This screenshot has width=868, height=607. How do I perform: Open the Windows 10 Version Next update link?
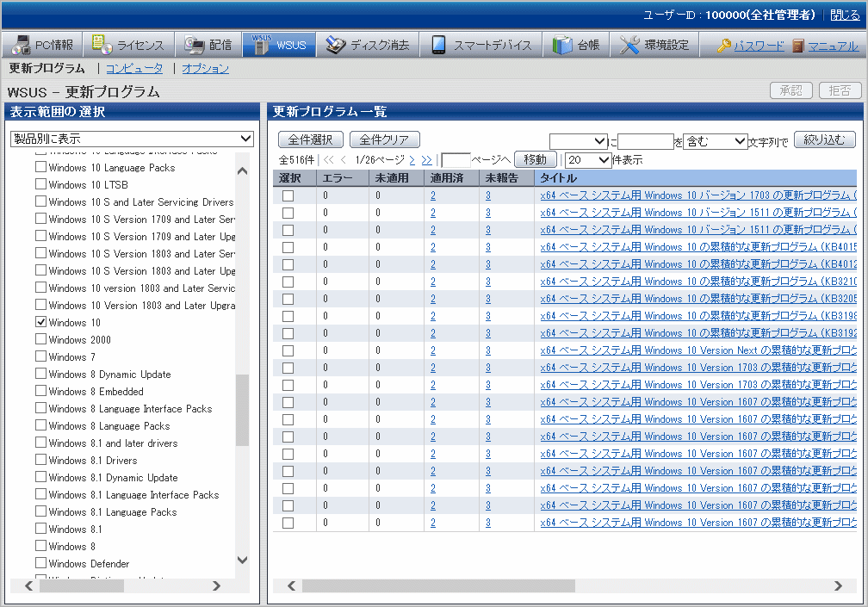(698, 350)
